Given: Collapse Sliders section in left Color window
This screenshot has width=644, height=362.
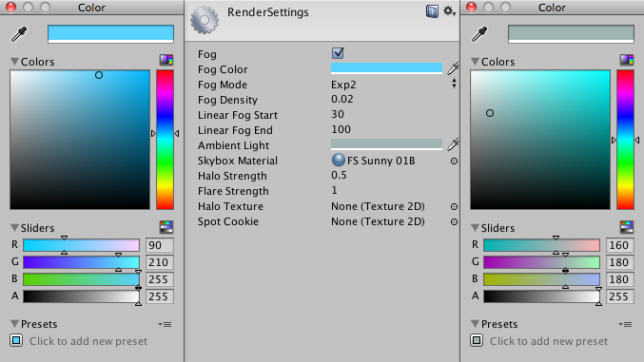Looking at the screenshot, I should coord(14,228).
